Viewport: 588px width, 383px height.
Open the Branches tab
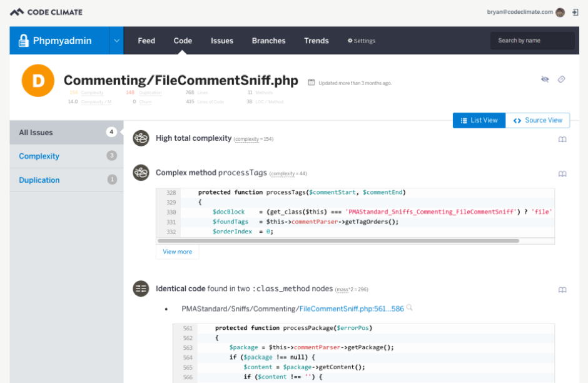click(268, 40)
